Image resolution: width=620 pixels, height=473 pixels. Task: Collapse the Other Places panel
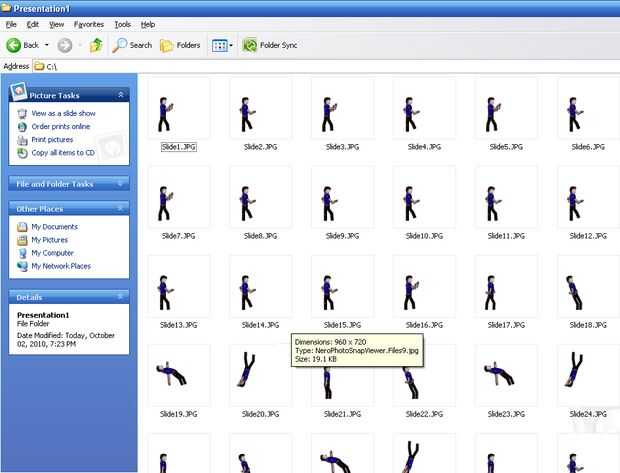pos(121,208)
